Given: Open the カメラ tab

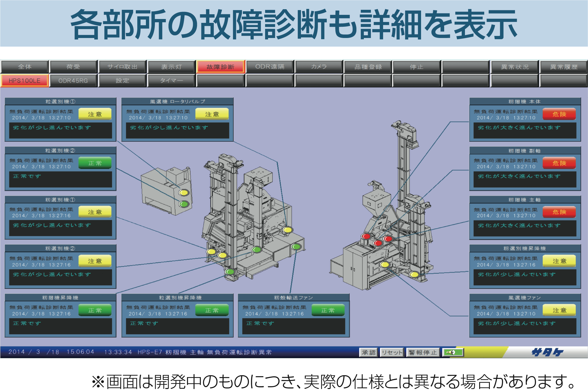Looking at the screenshot, I should tap(319, 67).
